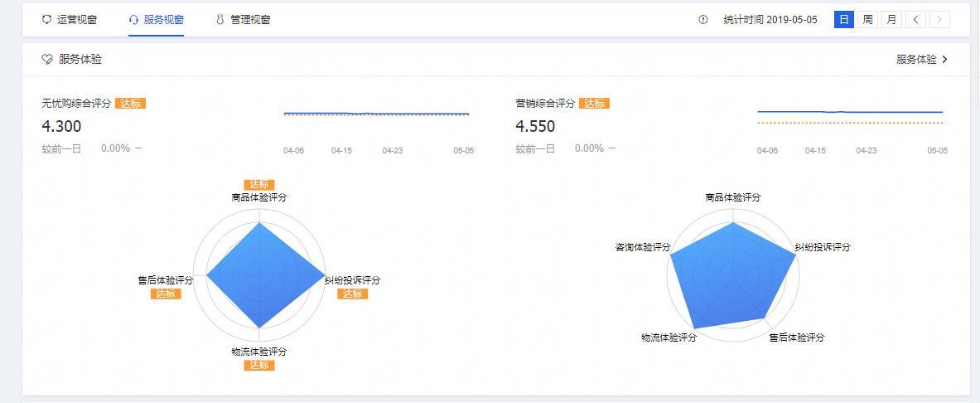This screenshot has height=403, width=980.
Task: Click 04-06 axis label on left trend chart
Action: click(x=294, y=151)
